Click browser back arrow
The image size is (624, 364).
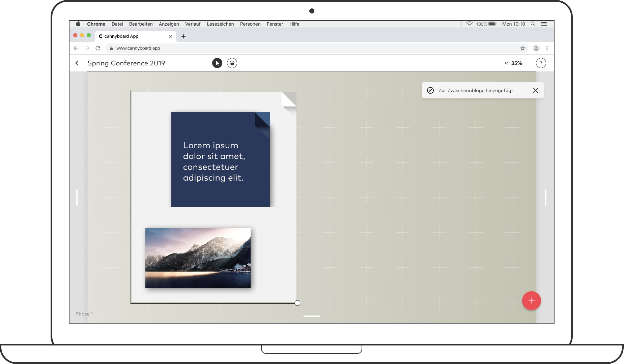pos(76,48)
